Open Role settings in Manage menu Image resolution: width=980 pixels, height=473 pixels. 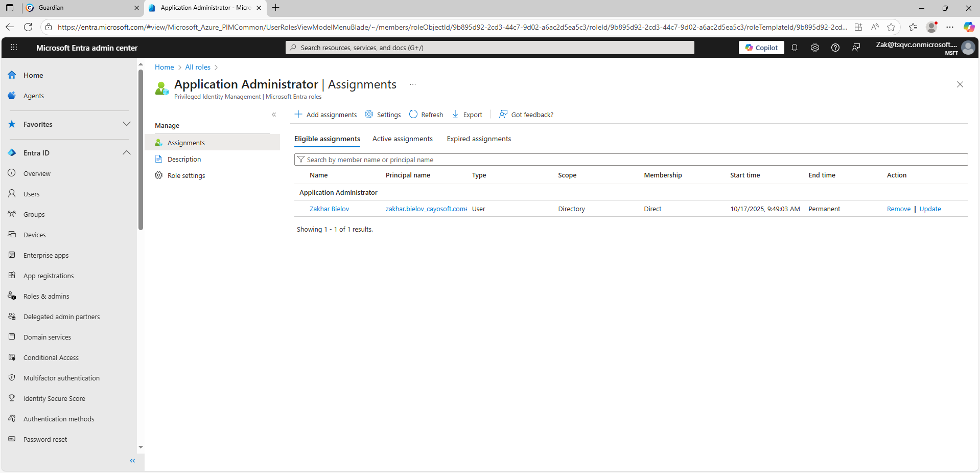[x=186, y=176]
